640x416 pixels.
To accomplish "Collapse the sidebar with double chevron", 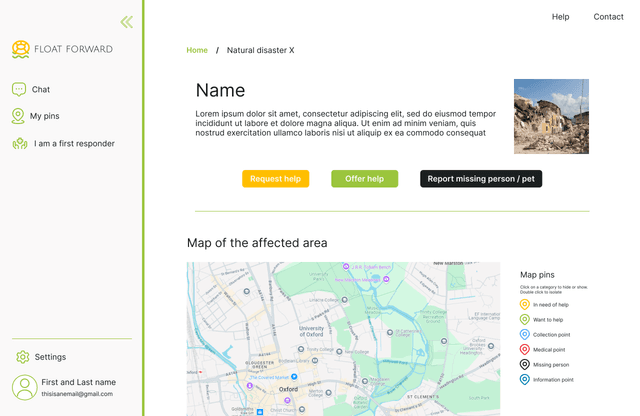I will pyautogui.click(x=126, y=22).
